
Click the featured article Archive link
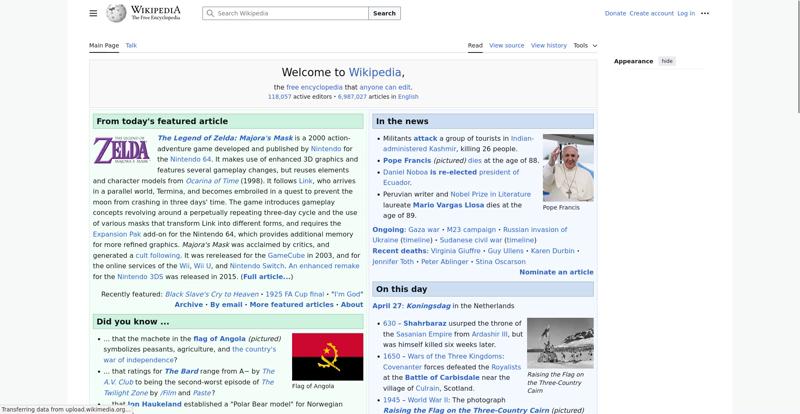click(189, 304)
